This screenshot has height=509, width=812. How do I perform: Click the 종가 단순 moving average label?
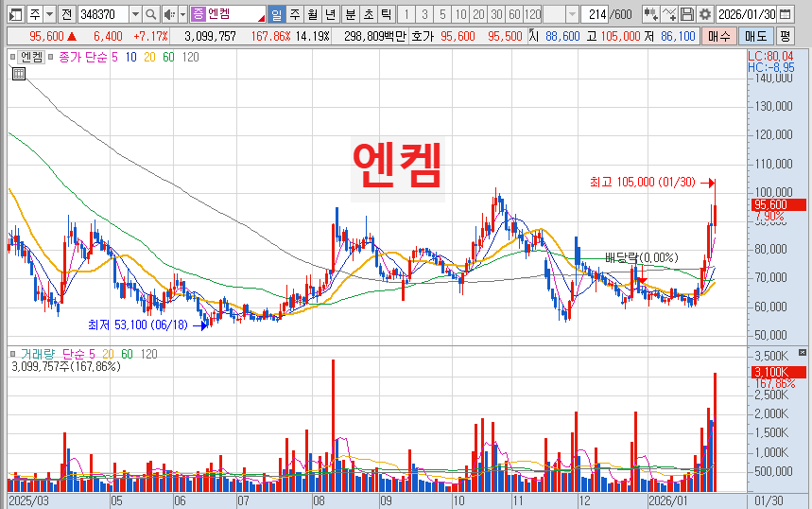tap(83, 57)
